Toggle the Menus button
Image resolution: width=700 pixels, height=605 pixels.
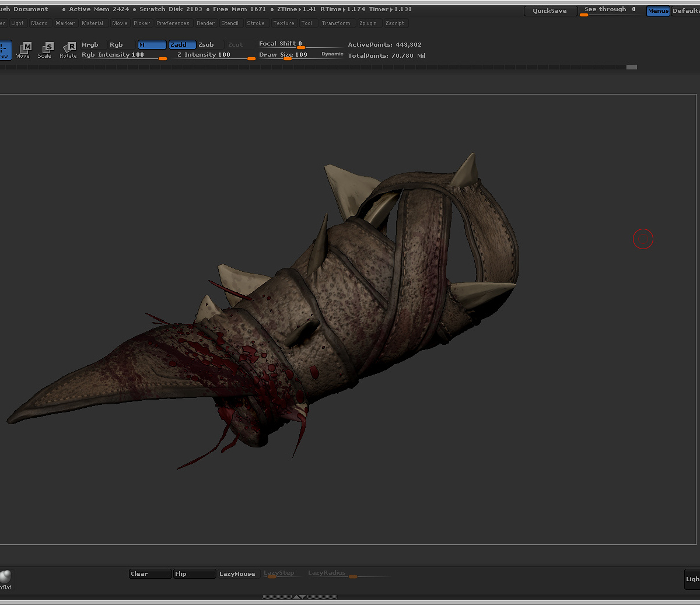658,11
